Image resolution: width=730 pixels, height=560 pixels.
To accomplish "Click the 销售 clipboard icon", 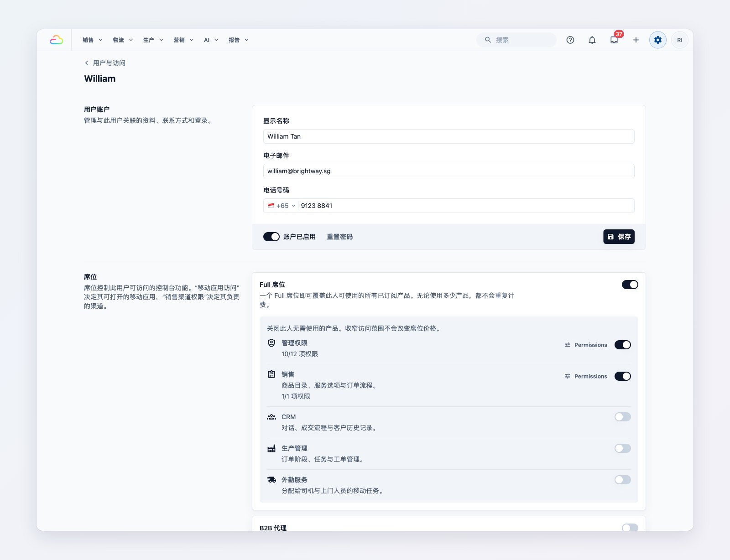I will (271, 374).
